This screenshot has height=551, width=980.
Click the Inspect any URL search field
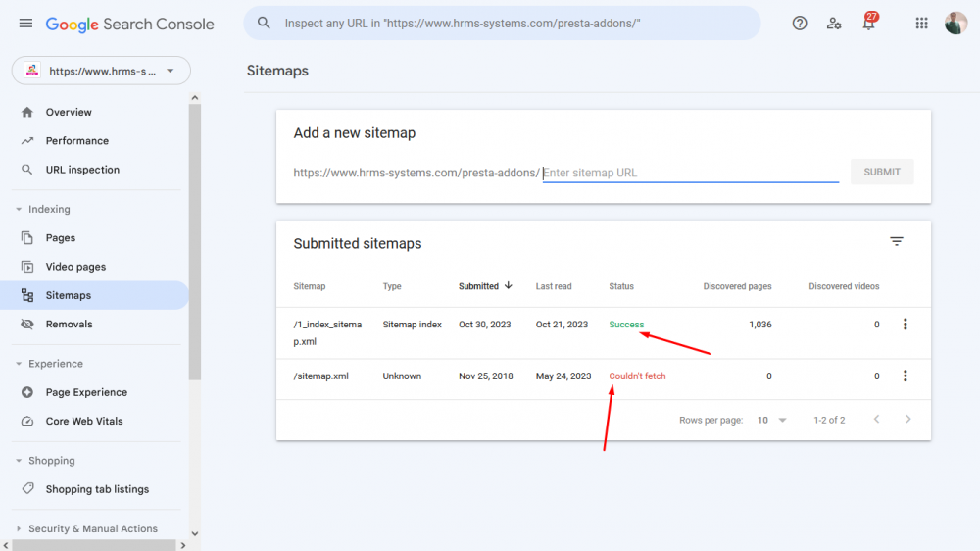pos(502,24)
